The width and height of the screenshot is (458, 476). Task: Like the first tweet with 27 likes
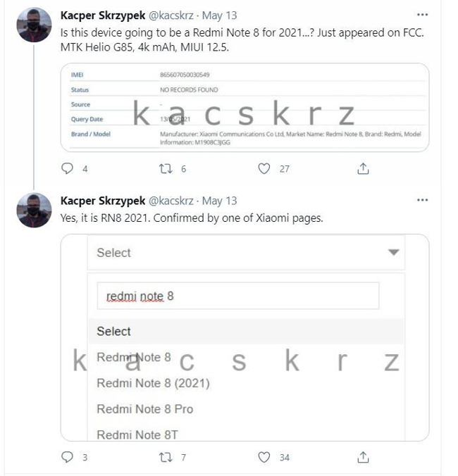tap(264, 168)
